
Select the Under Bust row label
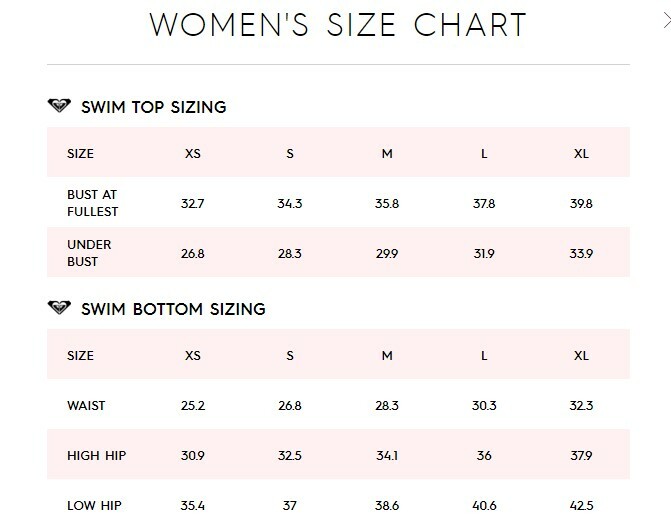[x=89, y=253]
